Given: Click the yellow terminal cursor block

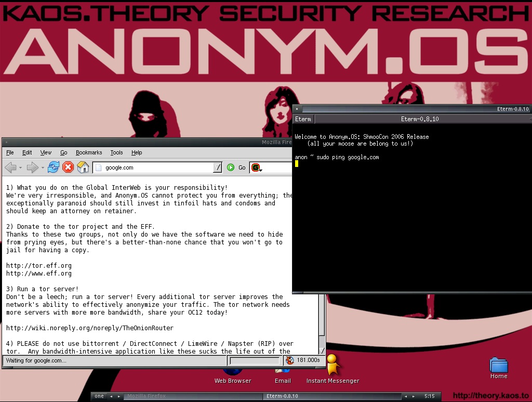Looking at the screenshot, I should (297, 164).
